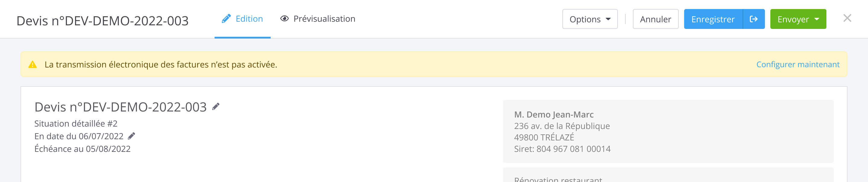The height and width of the screenshot is (182, 868).
Task: Expand the Options dropdown
Action: (x=590, y=19)
